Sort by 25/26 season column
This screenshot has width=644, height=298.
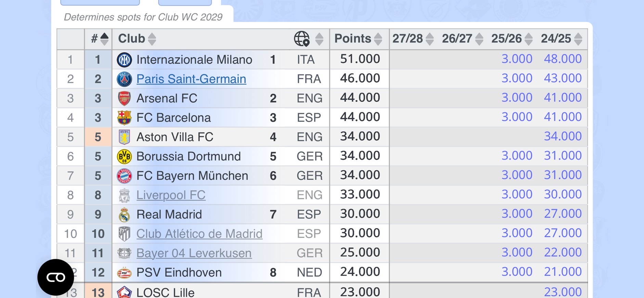pyautogui.click(x=529, y=39)
